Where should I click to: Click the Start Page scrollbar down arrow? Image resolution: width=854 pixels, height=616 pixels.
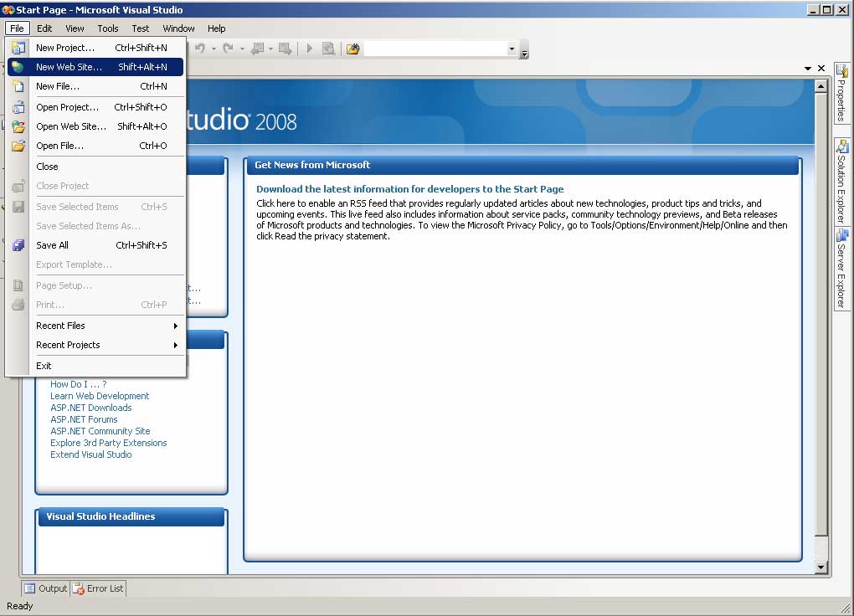point(821,567)
